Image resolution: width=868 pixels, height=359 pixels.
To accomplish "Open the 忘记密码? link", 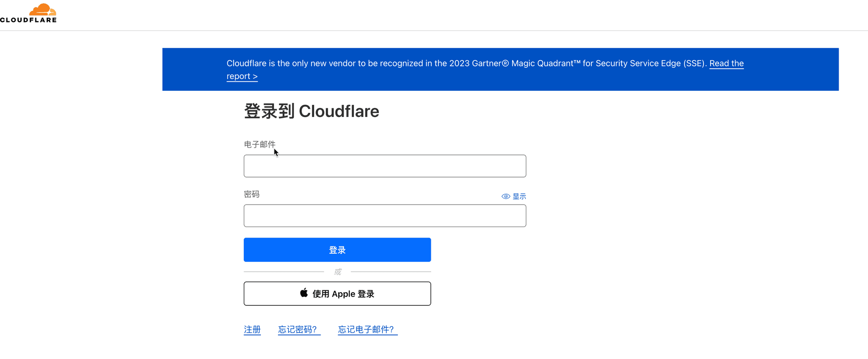I will pyautogui.click(x=299, y=330).
